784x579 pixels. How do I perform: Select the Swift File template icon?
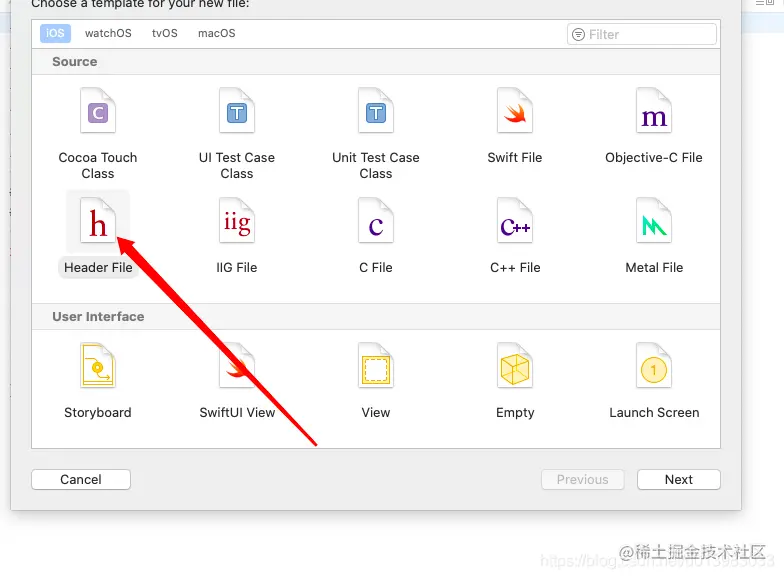(x=515, y=110)
